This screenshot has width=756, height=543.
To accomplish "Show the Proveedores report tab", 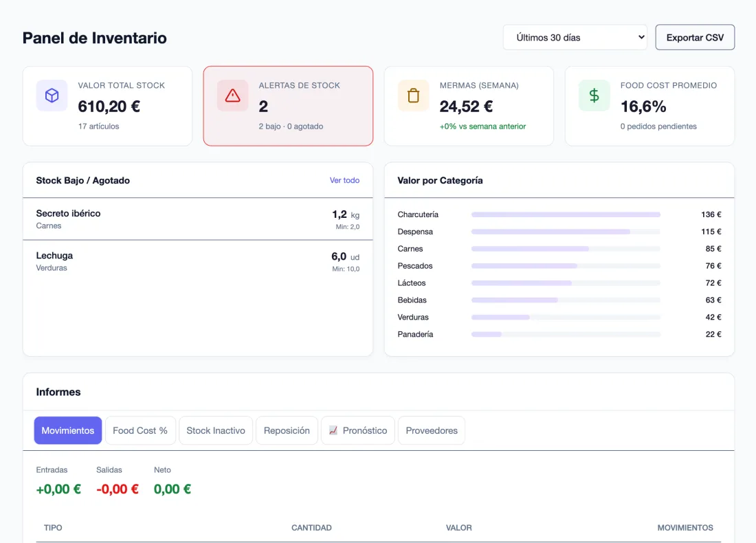I will [432, 430].
